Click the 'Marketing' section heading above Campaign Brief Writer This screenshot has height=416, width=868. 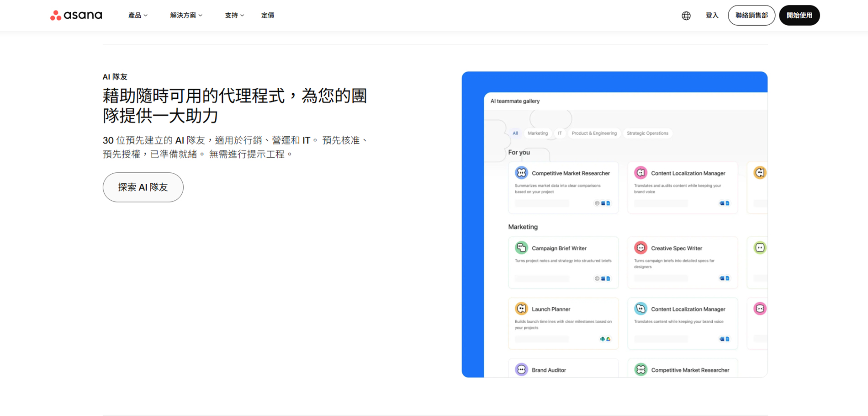pos(523,227)
